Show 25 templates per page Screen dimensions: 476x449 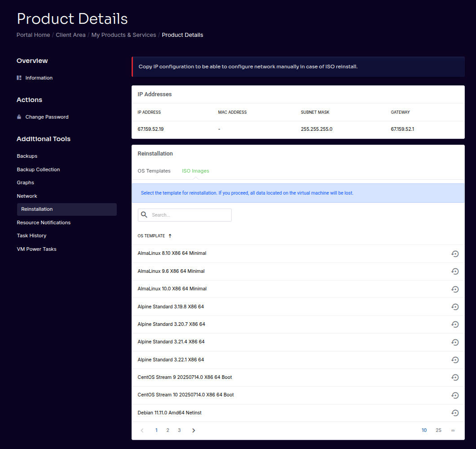438,430
